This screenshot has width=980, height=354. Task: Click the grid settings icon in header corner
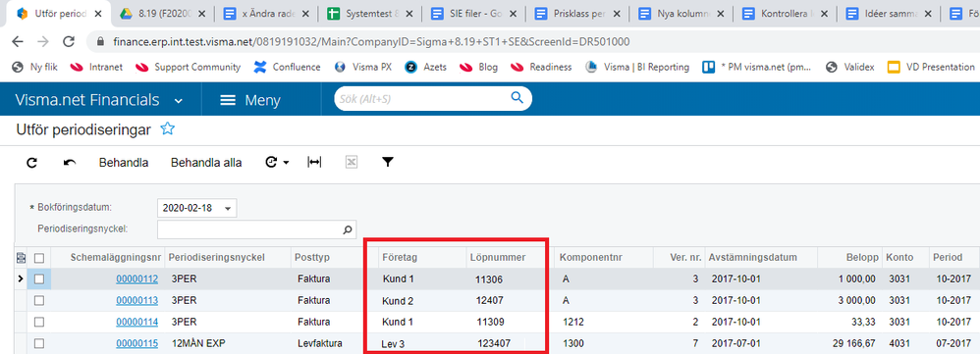point(22,257)
